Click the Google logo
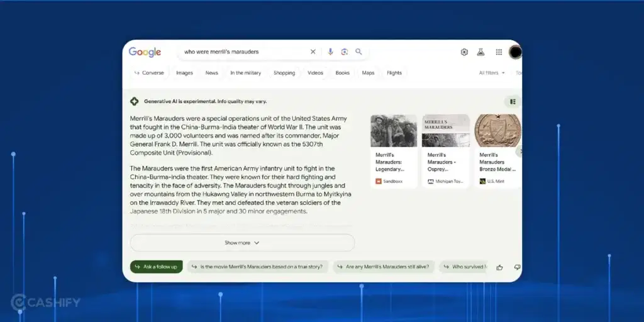This screenshot has width=644, height=322. [145, 52]
